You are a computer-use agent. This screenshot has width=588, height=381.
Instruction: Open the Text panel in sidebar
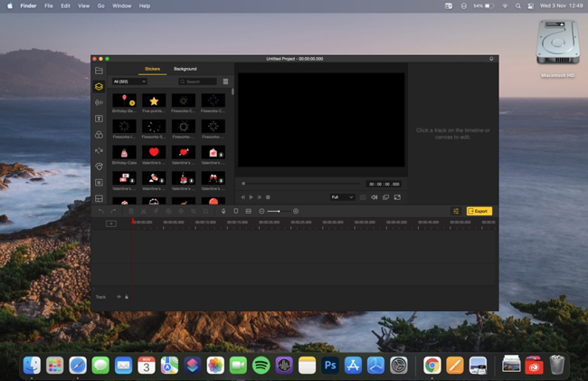pyautogui.click(x=99, y=119)
